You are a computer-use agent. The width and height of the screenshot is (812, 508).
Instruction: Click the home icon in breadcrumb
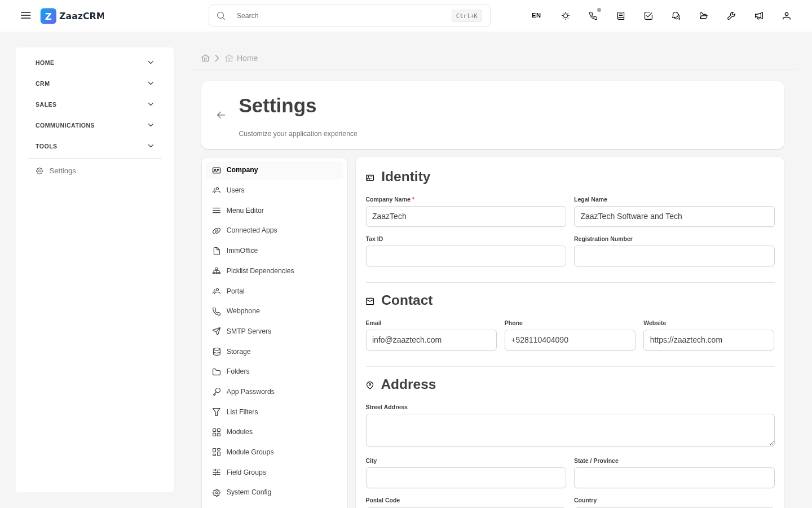pos(205,58)
